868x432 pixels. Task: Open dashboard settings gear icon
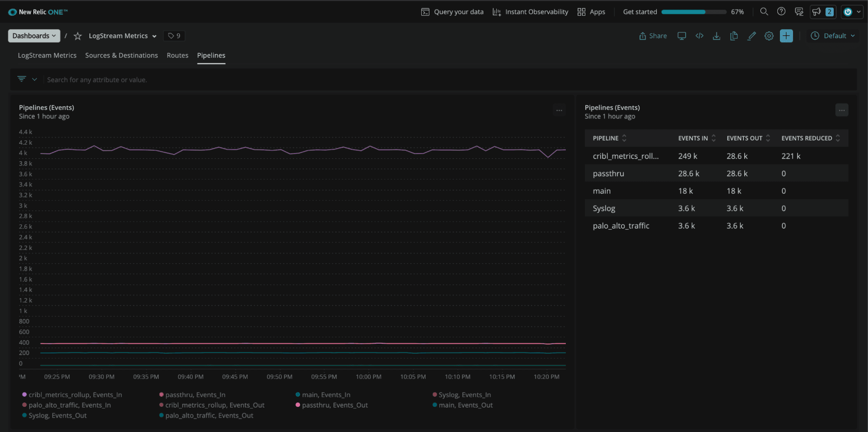pos(769,36)
